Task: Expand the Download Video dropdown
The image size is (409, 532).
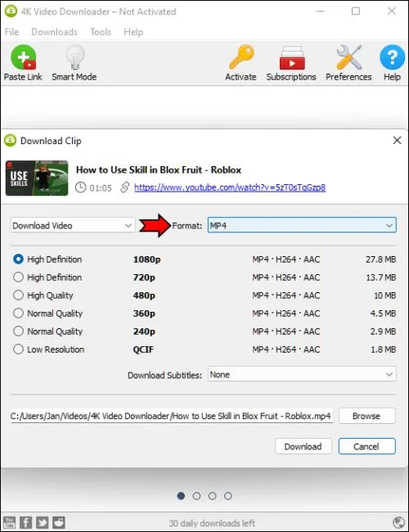Action: tap(73, 225)
